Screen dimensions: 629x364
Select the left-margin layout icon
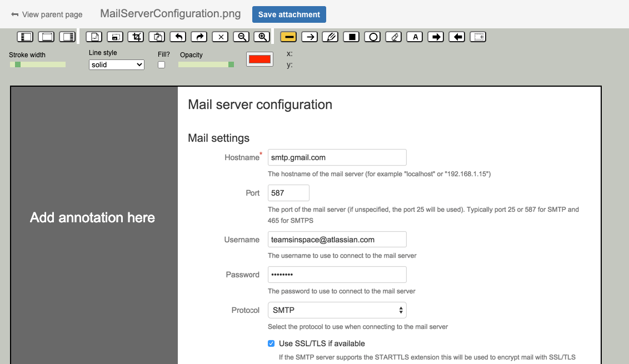click(25, 37)
